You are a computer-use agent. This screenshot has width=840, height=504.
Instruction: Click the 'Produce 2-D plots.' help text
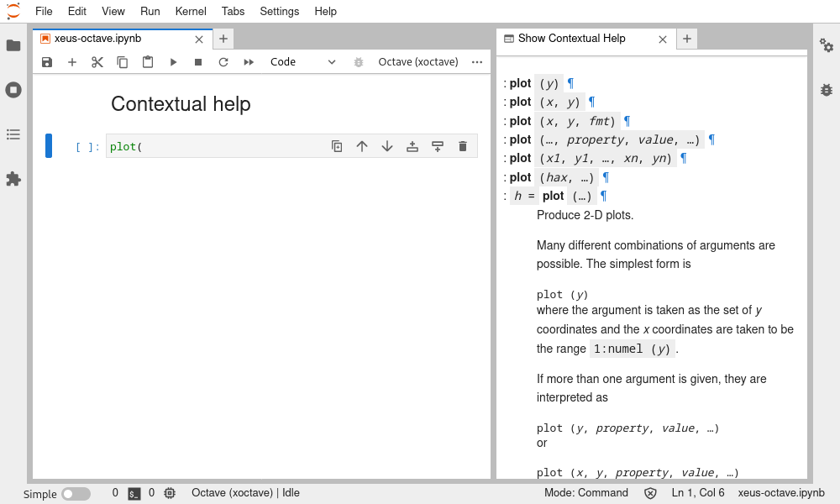[x=585, y=215]
